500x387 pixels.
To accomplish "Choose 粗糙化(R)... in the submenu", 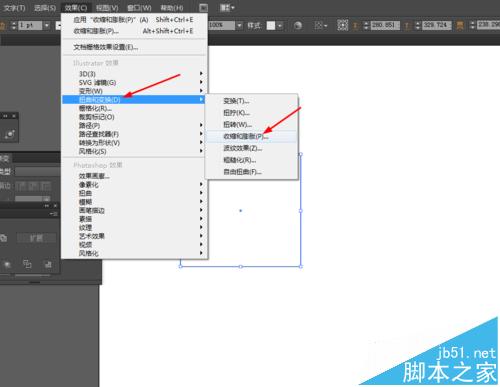I will [x=251, y=160].
